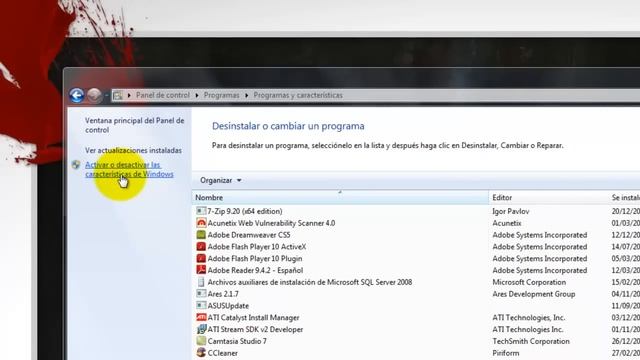640x360 pixels.
Task: Open Ventana principal del Panel de control
Action: 135,125
